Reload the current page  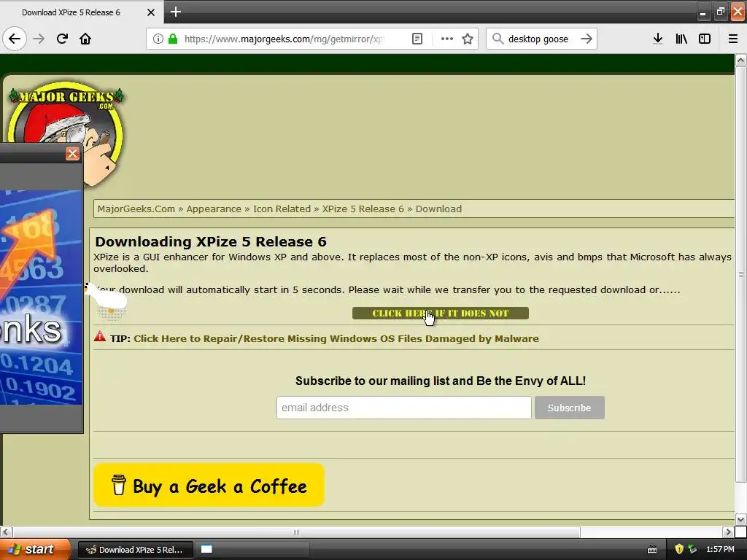pos(62,39)
